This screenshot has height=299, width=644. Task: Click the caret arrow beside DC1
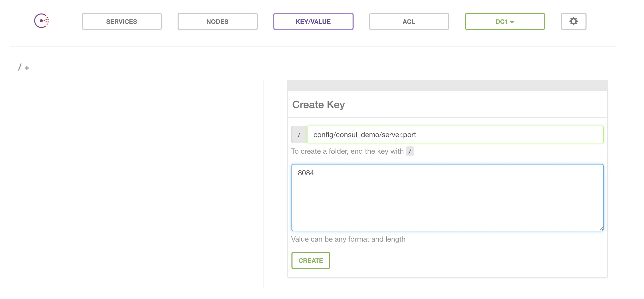(x=512, y=22)
